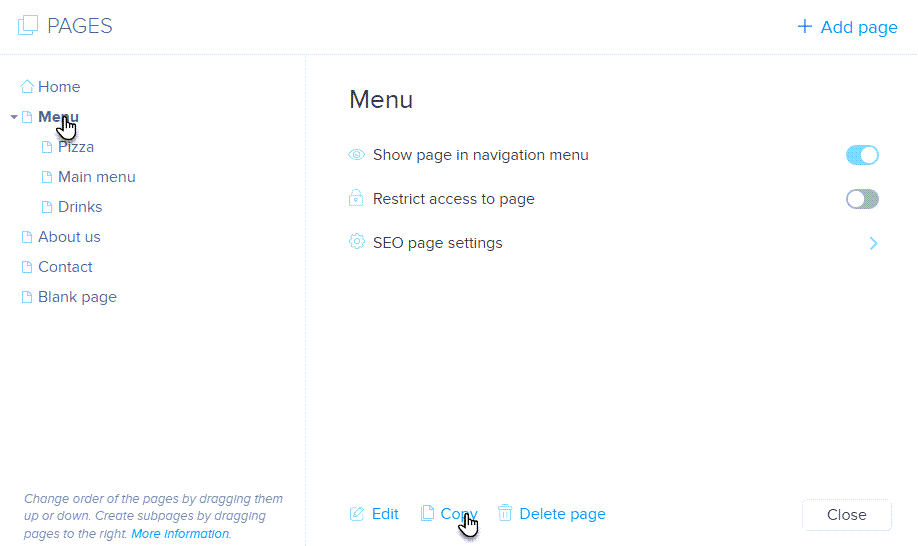The image size is (918, 546).
Task: Click the Menu heading in details panel
Action: (381, 99)
